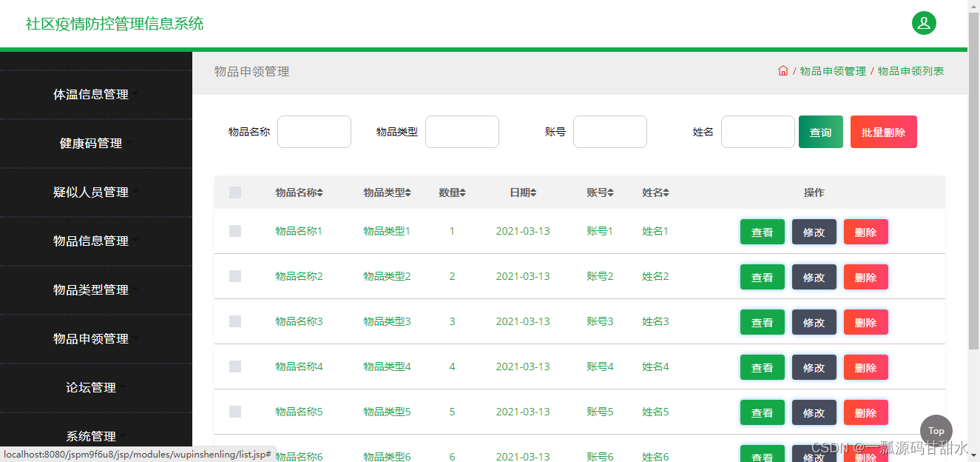Screen dimensions: 980x462
Task: Click the 批量删除 batch delete button
Action: [x=884, y=132]
